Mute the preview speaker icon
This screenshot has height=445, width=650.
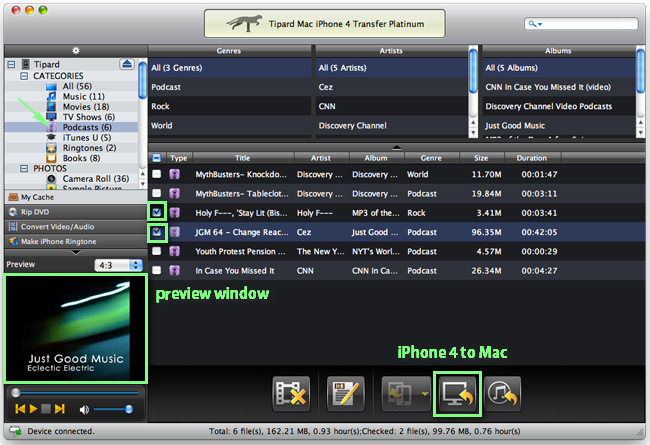[84, 410]
